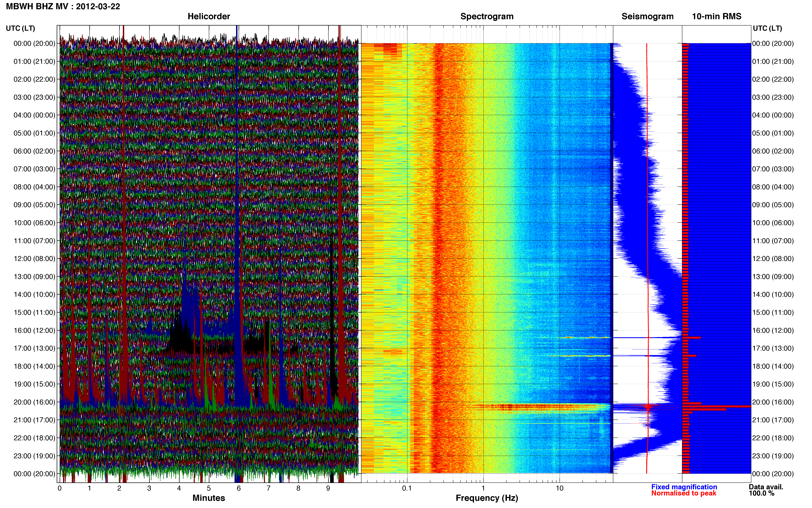Screen dimensions: 812x508
Task: Click left time label '04:00 (00:00)'
Action: (34, 115)
